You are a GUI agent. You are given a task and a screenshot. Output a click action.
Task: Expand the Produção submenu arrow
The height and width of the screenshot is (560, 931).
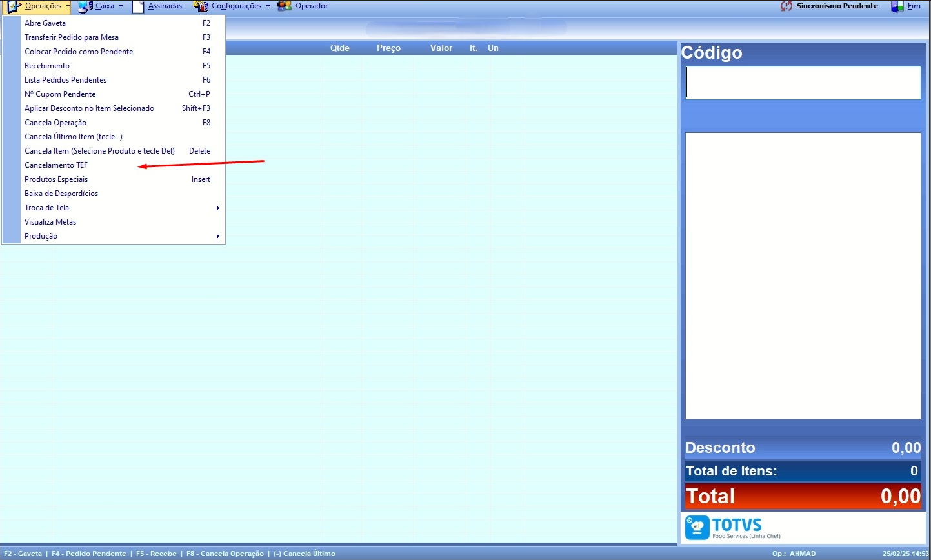[218, 236]
